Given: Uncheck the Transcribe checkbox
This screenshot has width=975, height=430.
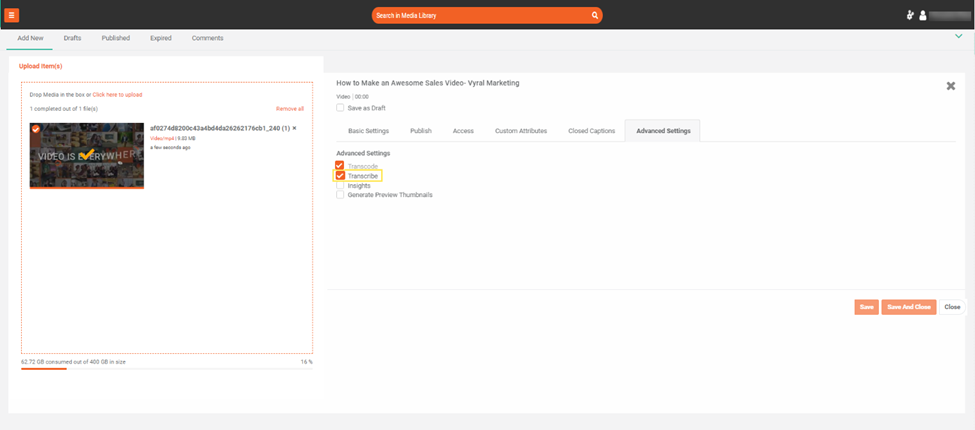Looking at the screenshot, I should click(x=341, y=176).
